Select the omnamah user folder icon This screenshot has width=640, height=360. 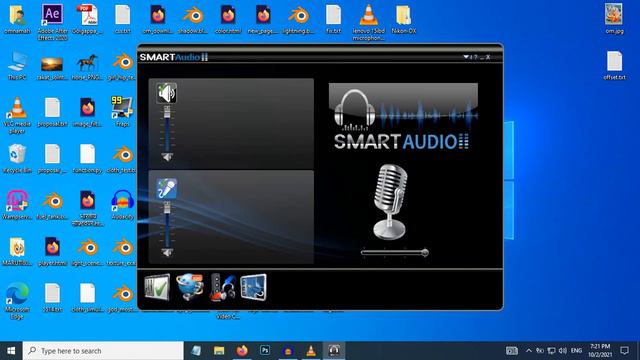(x=17, y=19)
